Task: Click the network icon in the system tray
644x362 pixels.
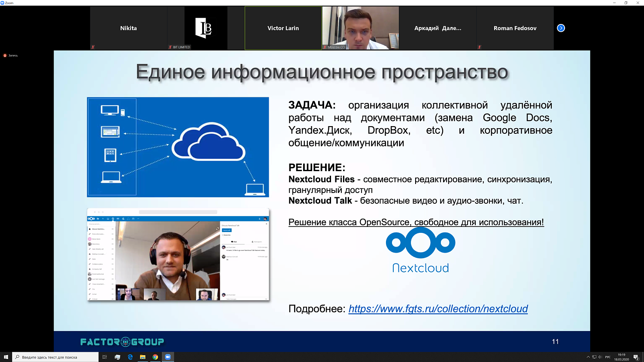Action: [x=594, y=357]
